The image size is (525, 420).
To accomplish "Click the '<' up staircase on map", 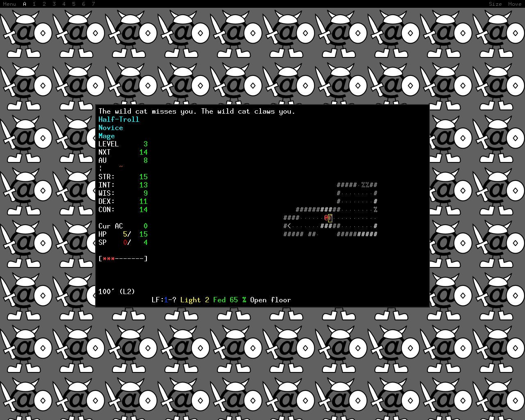I will pos(289,226).
